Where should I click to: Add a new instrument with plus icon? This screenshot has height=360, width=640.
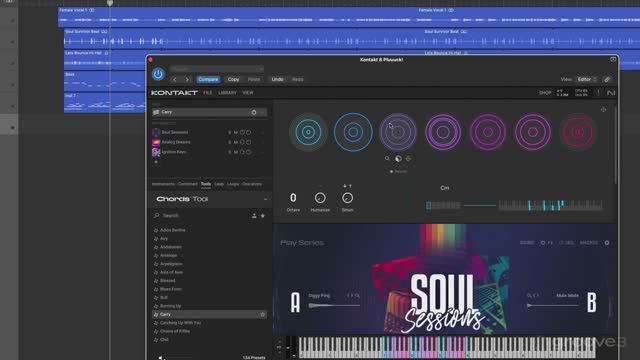[156, 162]
